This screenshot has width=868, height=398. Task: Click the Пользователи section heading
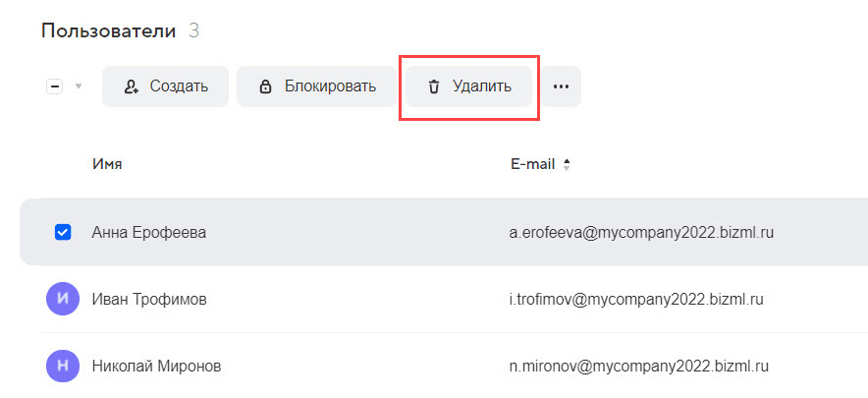tap(108, 30)
